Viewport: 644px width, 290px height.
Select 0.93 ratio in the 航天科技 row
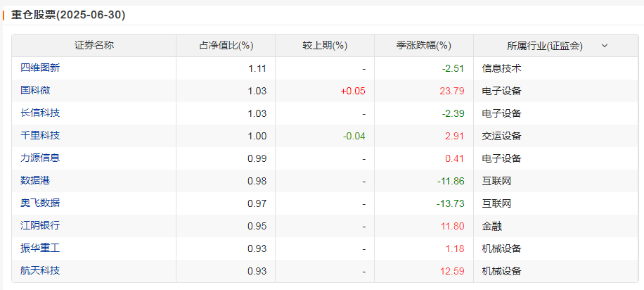tap(257, 272)
